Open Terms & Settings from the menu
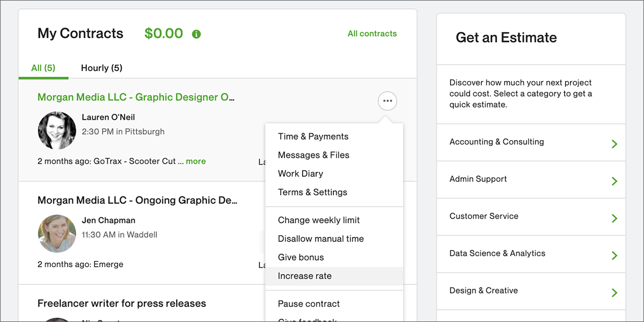 [x=334, y=192]
